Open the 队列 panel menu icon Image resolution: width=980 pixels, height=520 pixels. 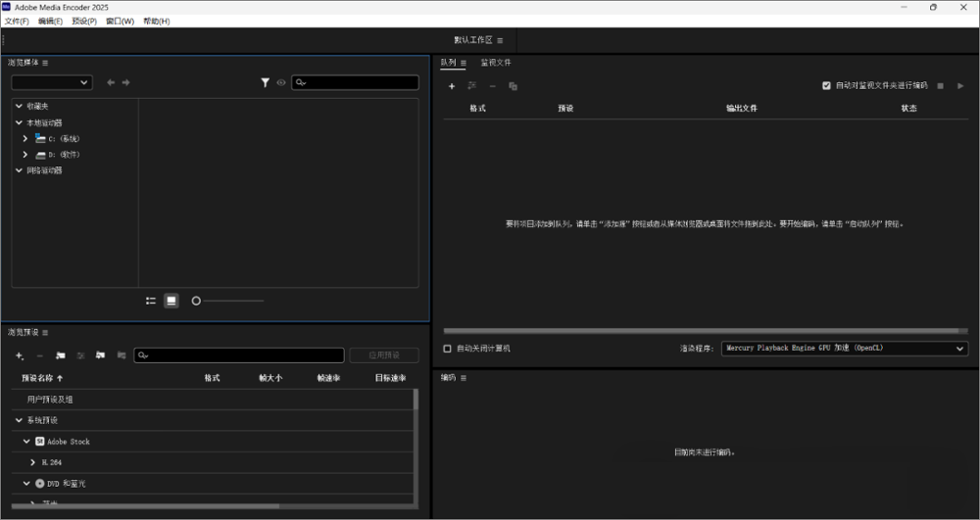point(464,63)
